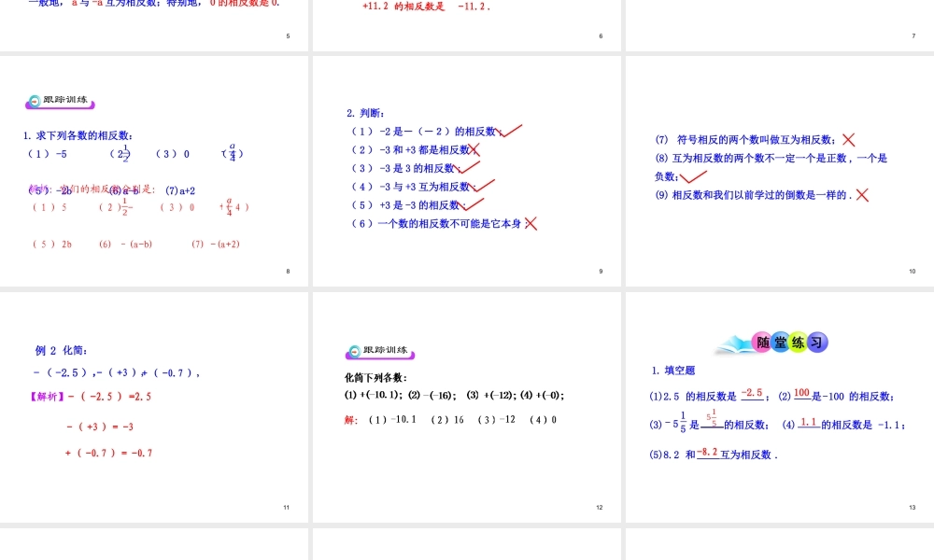Click the red 【解析】 label on slide 11
Screen dimensions: 934x560
pos(47,396)
